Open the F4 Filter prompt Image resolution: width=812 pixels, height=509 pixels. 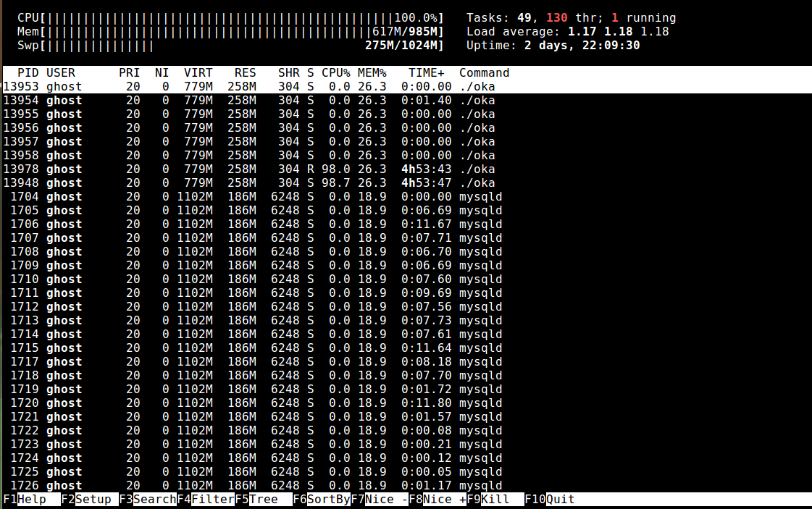pyautogui.click(x=212, y=500)
